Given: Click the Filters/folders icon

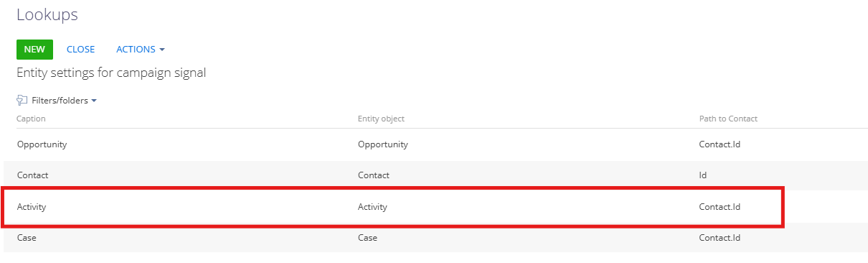Looking at the screenshot, I should pos(22,101).
